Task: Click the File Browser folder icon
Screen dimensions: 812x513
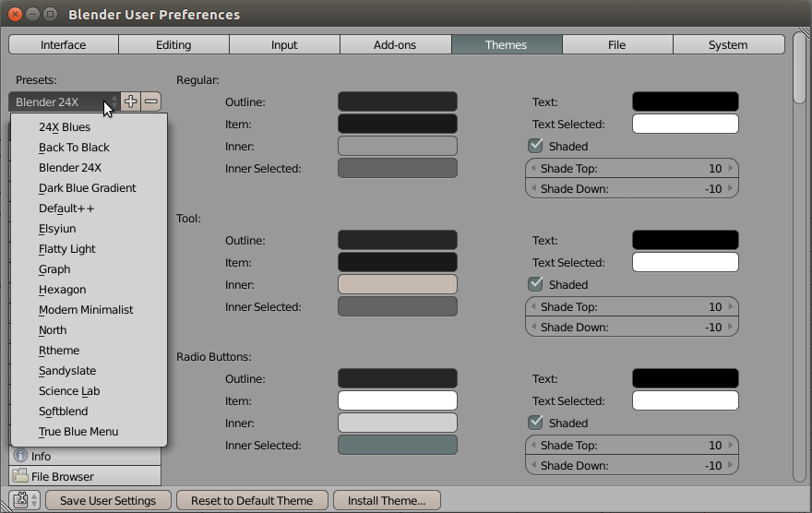Action: [20, 476]
